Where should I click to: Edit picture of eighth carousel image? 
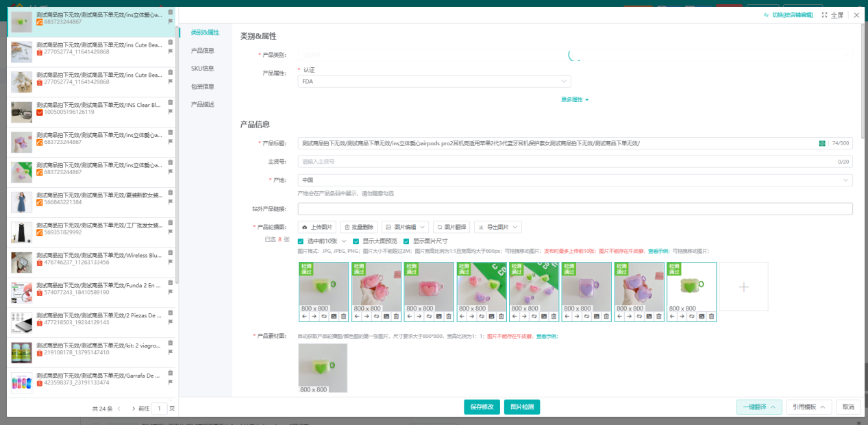click(702, 316)
